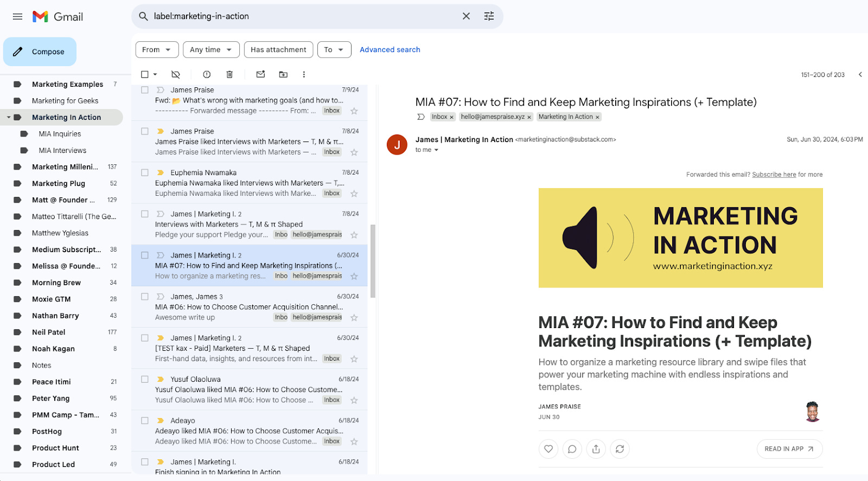Open the Noah Kagan label
Screen dimensions: 868x481
(x=53, y=349)
